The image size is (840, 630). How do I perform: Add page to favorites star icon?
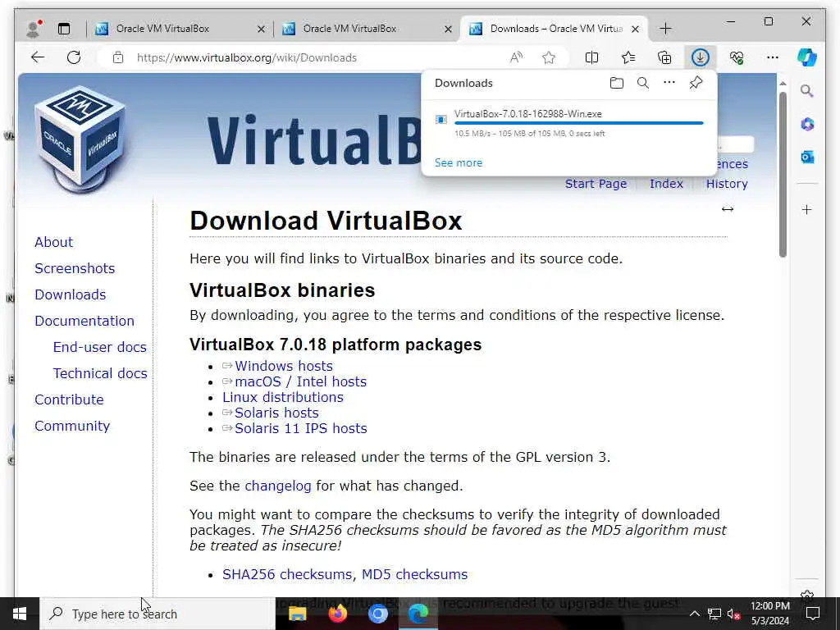click(549, 57)
